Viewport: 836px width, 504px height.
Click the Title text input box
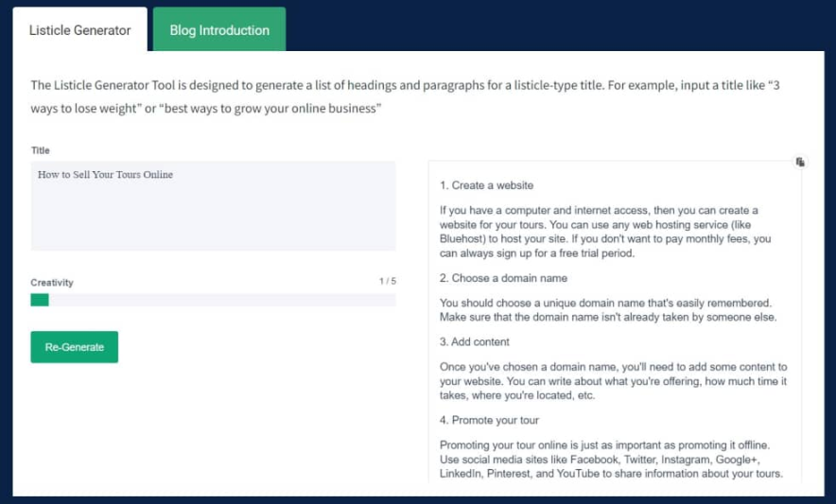click(x=213, y=205)
